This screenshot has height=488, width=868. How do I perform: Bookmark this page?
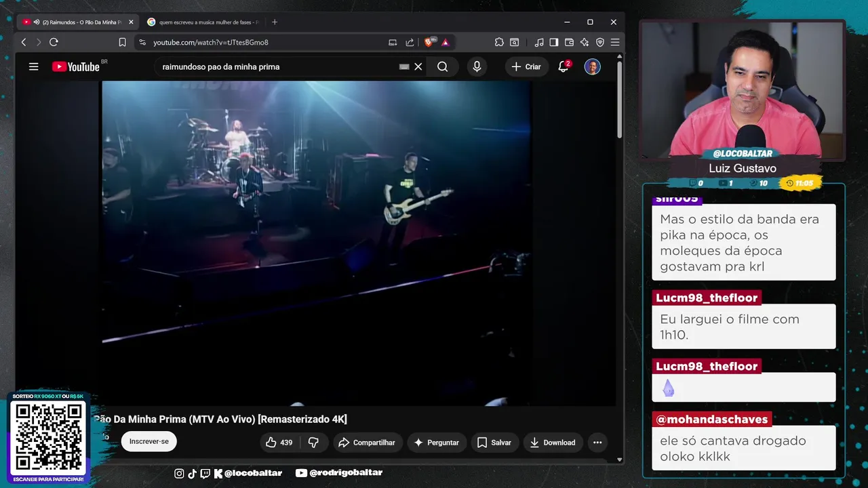click(122, 42)
